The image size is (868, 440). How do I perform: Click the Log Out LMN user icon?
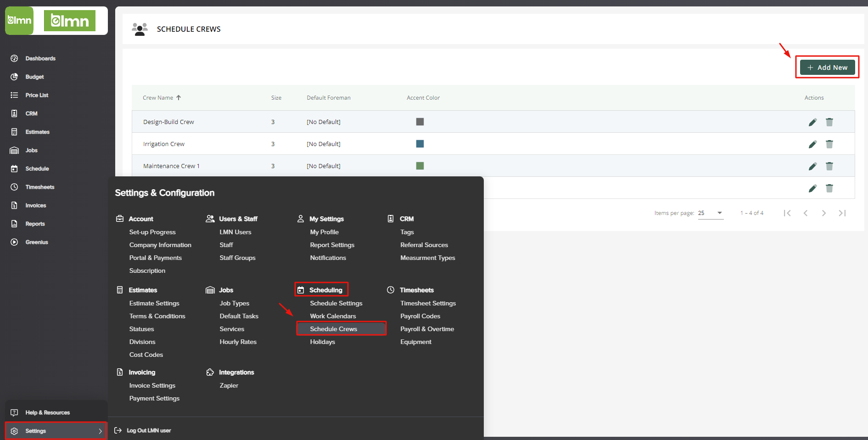click(x=118, y=430)
